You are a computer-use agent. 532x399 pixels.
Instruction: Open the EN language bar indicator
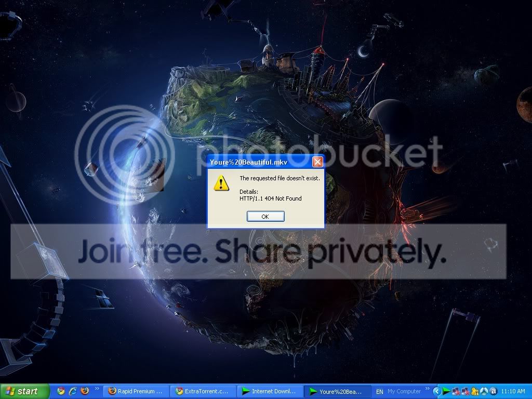(379, 392)
